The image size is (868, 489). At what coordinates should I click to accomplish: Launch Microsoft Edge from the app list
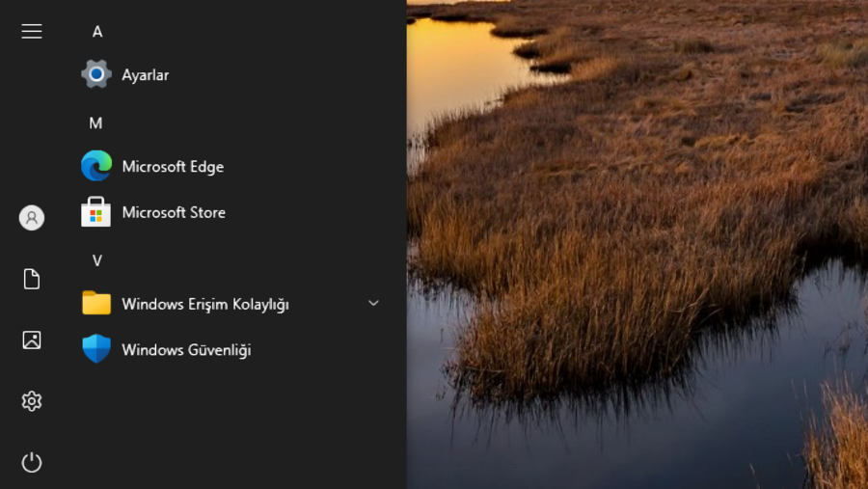pos(173,167)
